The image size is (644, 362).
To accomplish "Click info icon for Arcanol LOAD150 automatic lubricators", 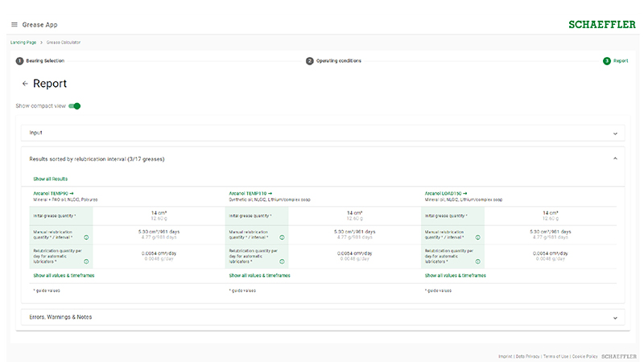I will pyautogui.click(x=477, y=261).
